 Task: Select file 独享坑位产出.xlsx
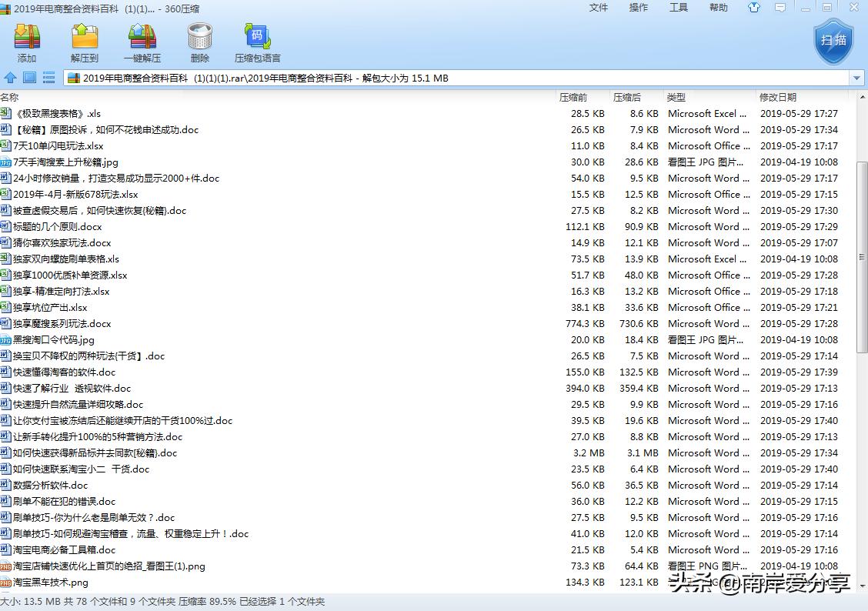[50, 308]
